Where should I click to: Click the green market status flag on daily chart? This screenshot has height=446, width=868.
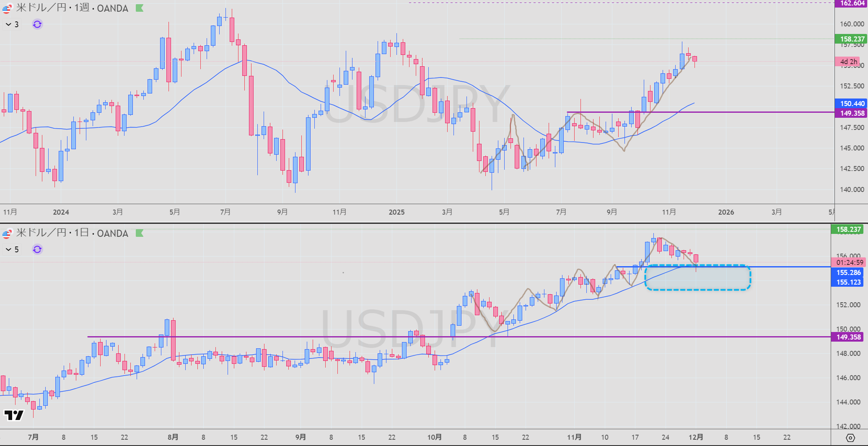point(140,233)
